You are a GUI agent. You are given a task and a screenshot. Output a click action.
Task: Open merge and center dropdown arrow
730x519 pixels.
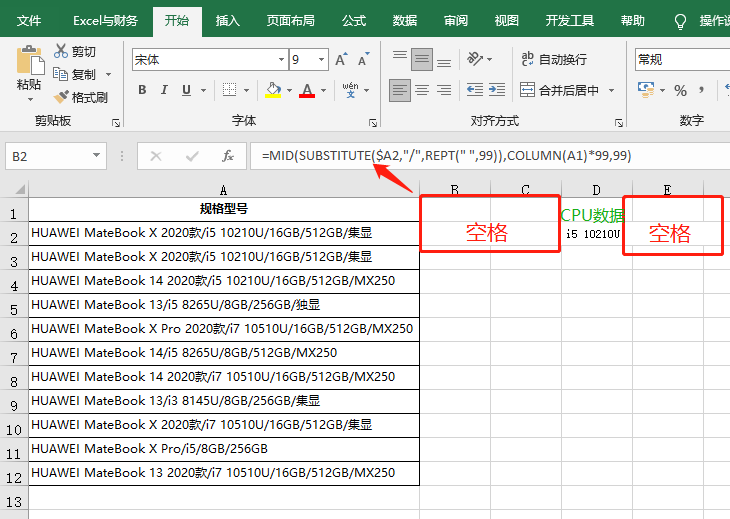click(x=612, y=90)
